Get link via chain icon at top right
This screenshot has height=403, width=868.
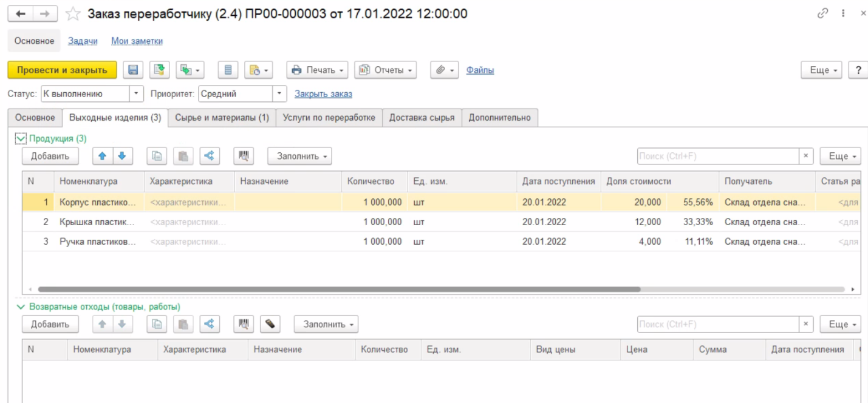[823, 13]
